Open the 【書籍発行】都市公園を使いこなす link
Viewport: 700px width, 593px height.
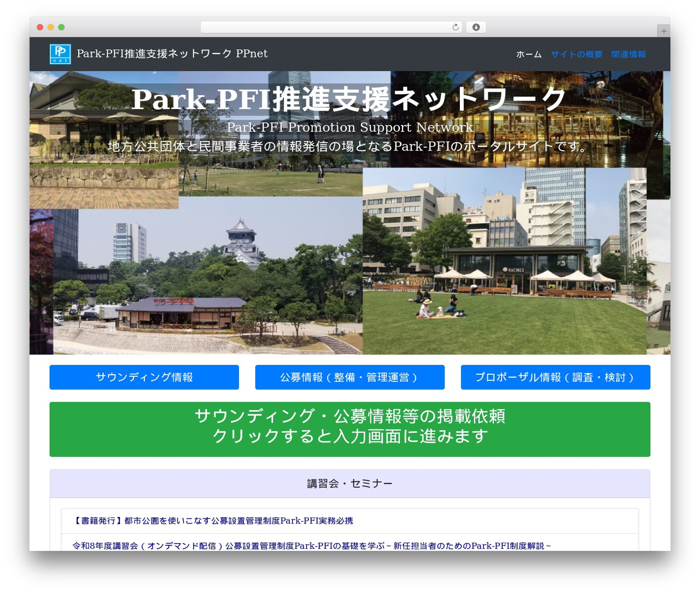coord(213,521)
